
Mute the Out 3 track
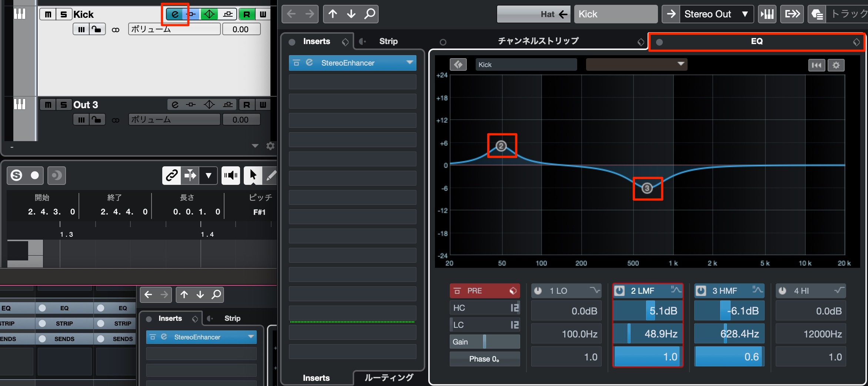48,105
